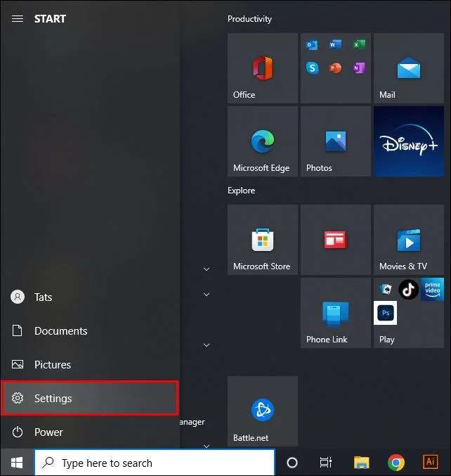Open the Tats user account menu
The image size is (451, 476).
(x=90, y=297)
